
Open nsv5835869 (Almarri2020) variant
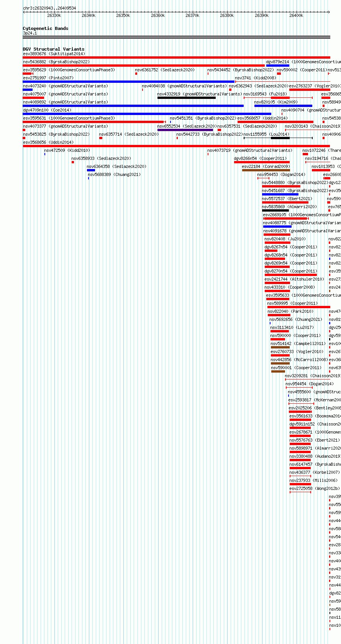(x=290, y=207)
